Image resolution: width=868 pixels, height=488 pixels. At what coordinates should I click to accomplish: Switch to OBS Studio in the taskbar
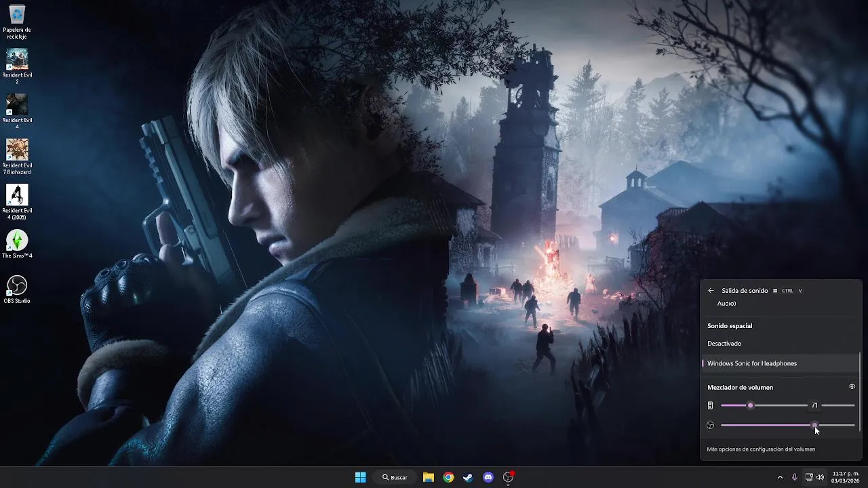pyautogui.click(x=508, y=477)
